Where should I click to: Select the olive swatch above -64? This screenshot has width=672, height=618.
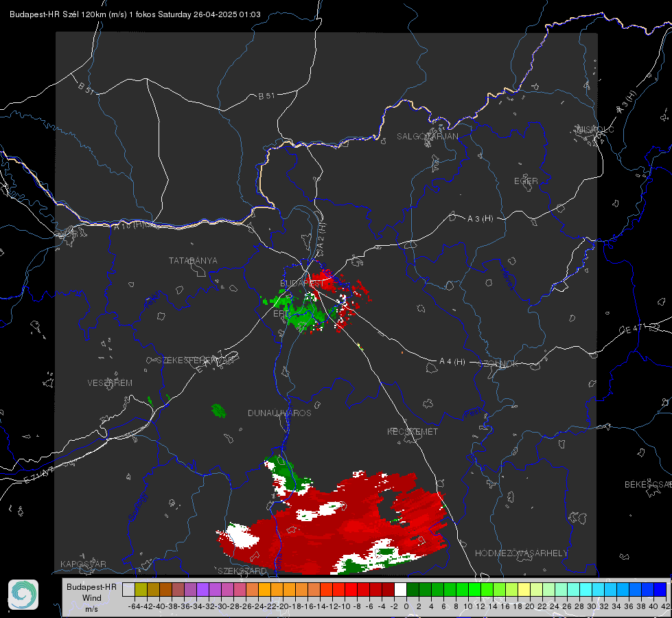141,589
